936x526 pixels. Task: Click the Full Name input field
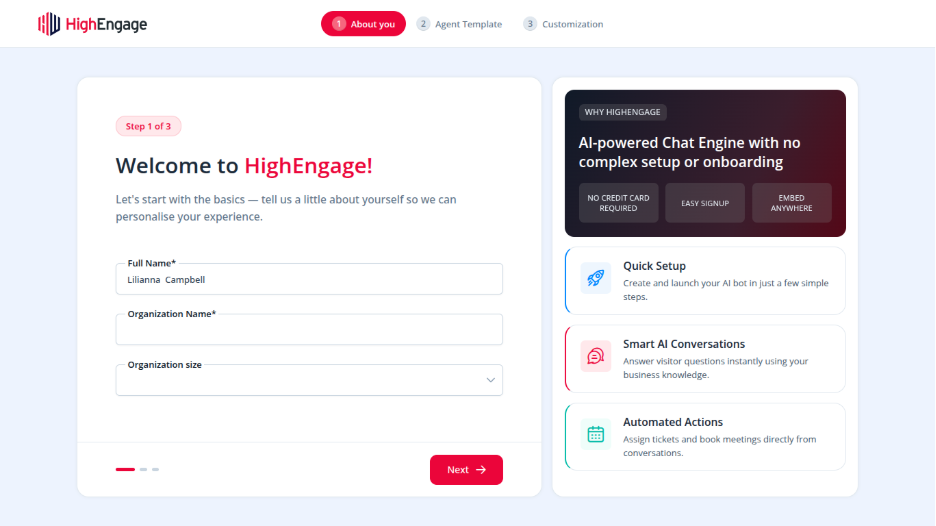(x=309, y=279)
